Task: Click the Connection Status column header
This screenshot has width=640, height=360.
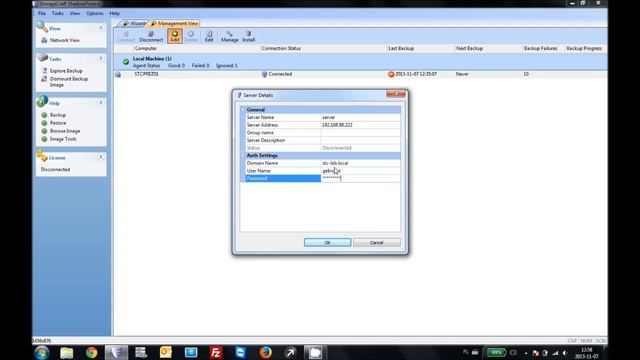Action: click(323, 49)
